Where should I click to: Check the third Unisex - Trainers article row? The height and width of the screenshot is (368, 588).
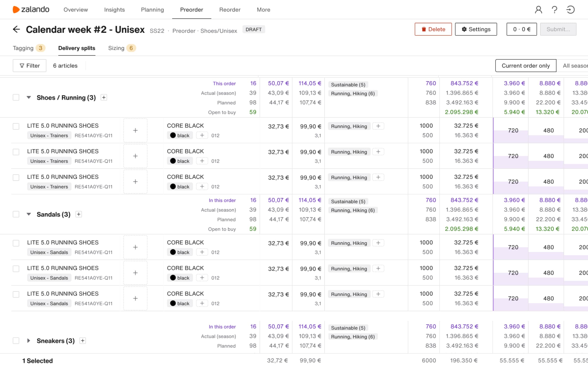(16, 178)
